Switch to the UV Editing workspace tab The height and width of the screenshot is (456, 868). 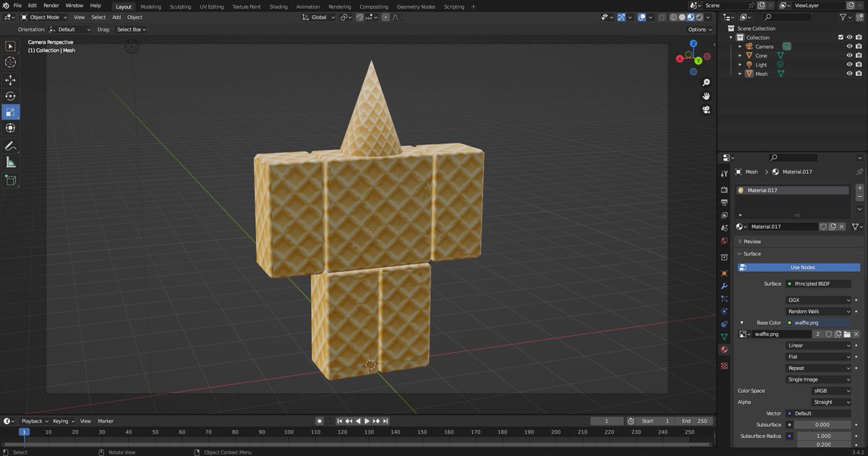point(212,7)
